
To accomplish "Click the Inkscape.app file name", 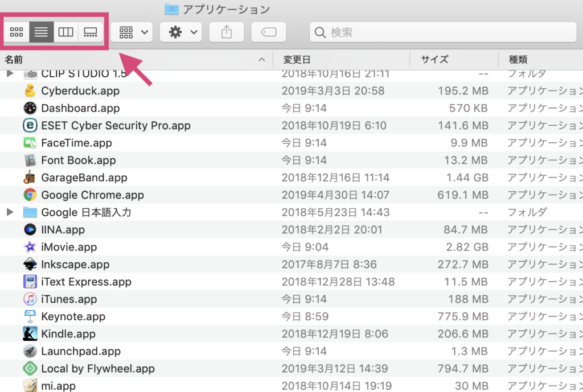I will pos(76,265).
